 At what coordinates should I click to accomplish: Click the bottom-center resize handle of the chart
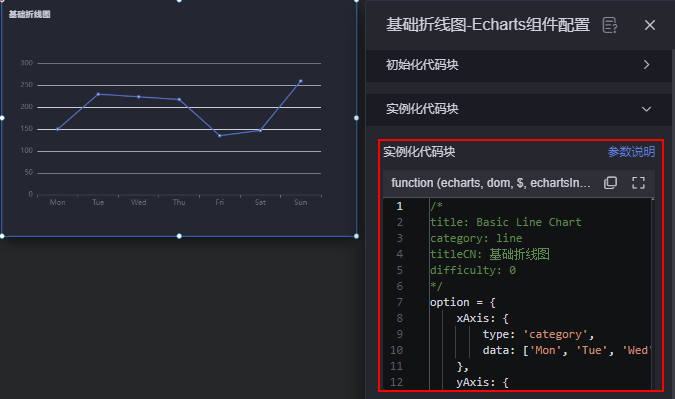pyautogui.click(x=179, y=236)
